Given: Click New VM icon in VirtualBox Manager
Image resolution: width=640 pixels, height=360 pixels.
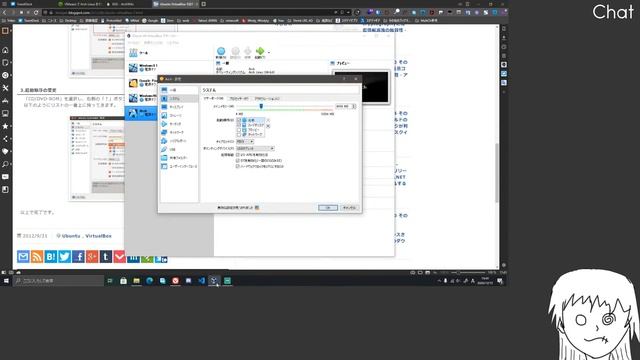Looking at the screenshot, I should [221, 52].
